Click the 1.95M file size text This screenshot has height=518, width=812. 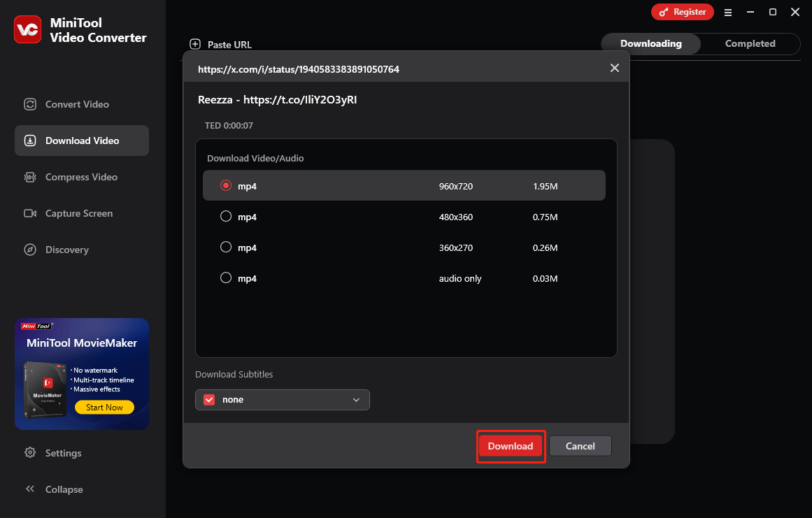[546, 186]
